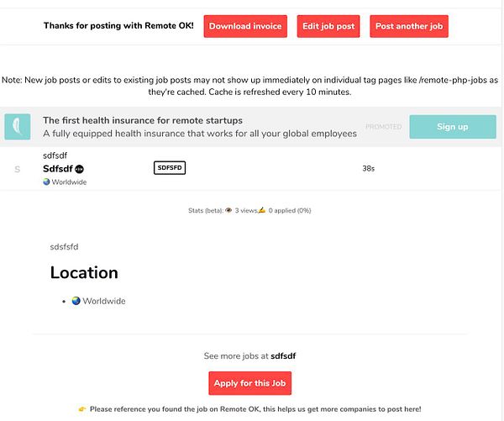Viewport: 504px width, 421px height.
Task: Click the S company placeholder logo
Action: tap(17, 169)
